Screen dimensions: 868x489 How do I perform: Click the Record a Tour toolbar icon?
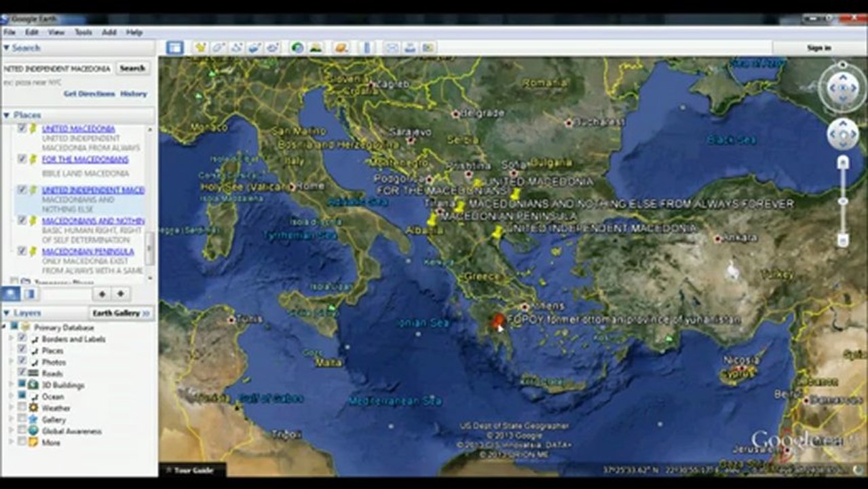[x=273, y=48]
